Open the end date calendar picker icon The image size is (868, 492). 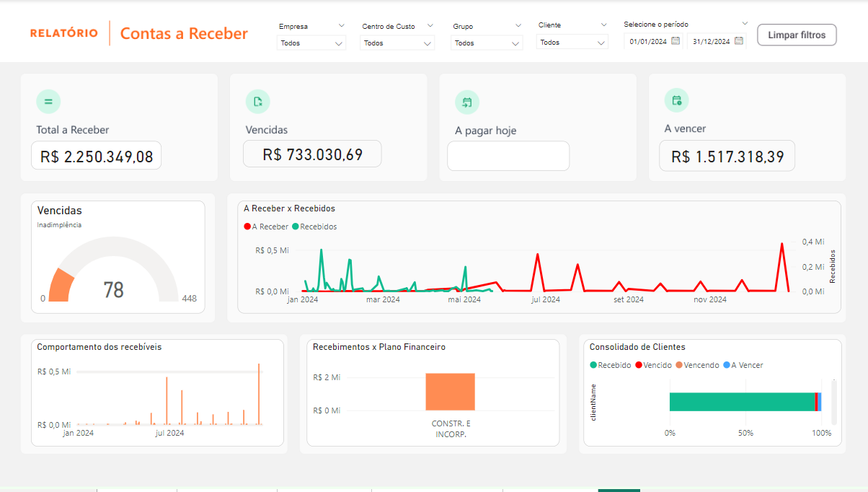(x=738, y=41)
